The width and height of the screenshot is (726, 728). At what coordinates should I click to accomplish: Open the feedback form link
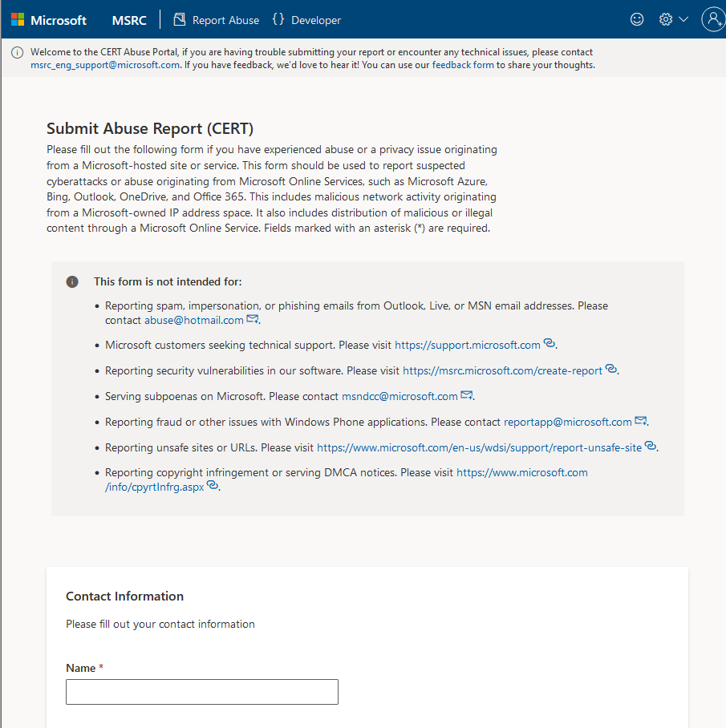[x=463, y=65]
